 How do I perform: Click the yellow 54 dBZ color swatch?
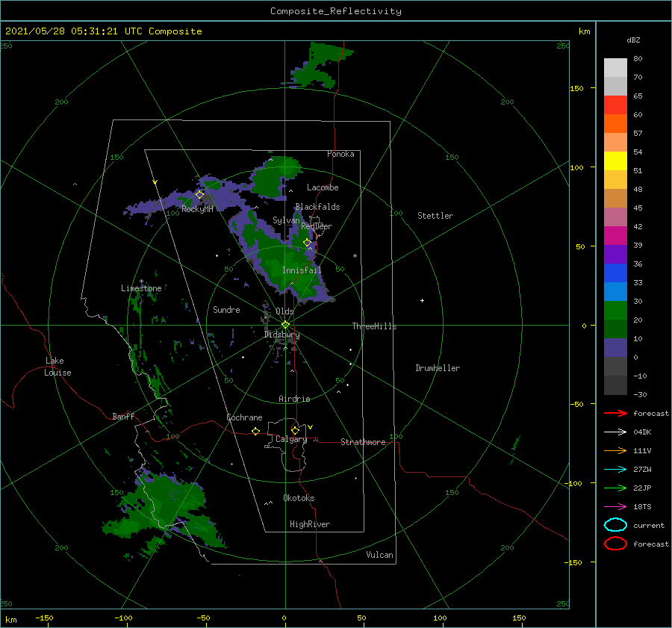(615, 161)
